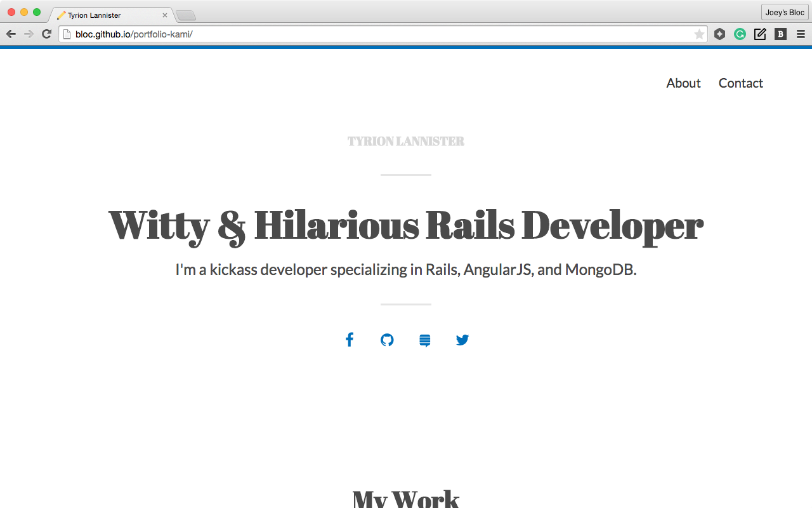
Task: Go forward with the browser forward arrow
Action: coord(29,34)
